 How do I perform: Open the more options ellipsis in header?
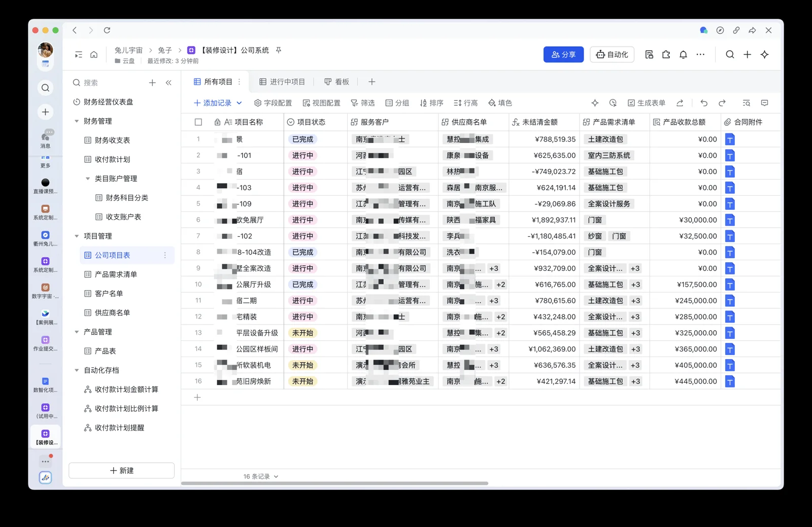point(700,55)
